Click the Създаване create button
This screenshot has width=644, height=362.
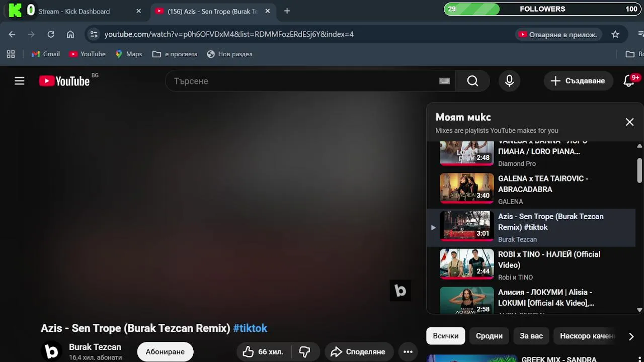[x=578, y=81]
